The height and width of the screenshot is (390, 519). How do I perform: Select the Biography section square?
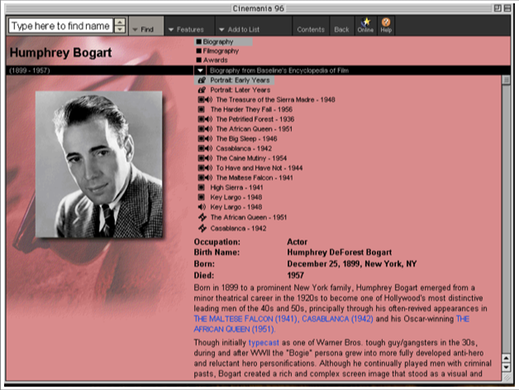199,42
